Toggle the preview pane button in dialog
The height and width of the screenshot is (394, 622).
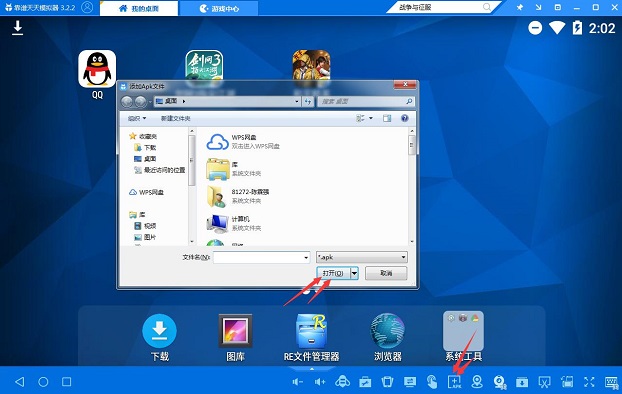(387, 118)
